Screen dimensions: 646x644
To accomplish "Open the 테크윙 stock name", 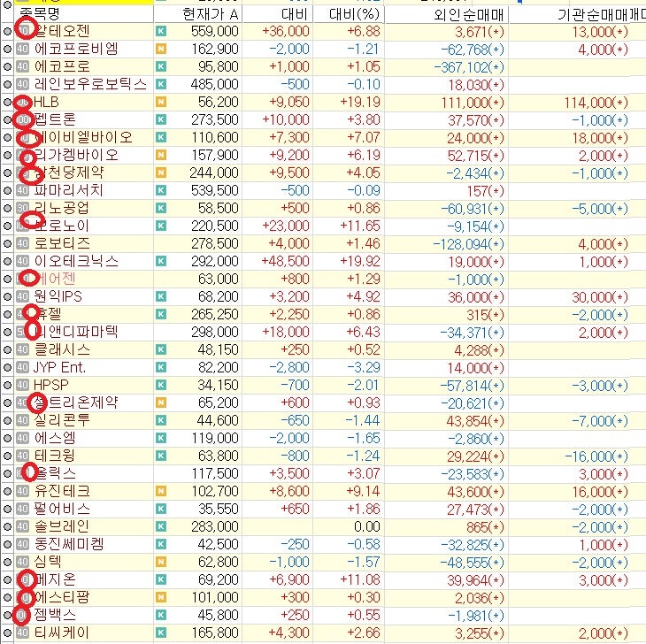I will click(x=55, y=456).
